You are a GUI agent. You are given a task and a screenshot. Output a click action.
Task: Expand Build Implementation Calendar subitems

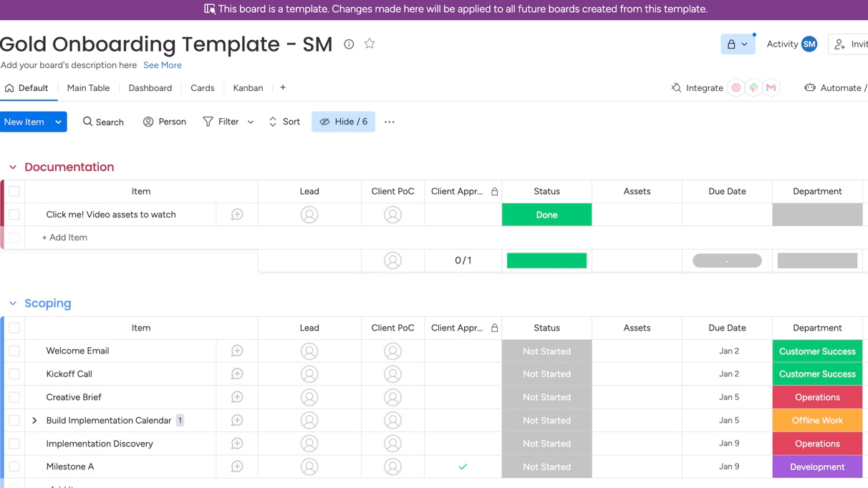point(34,420)
